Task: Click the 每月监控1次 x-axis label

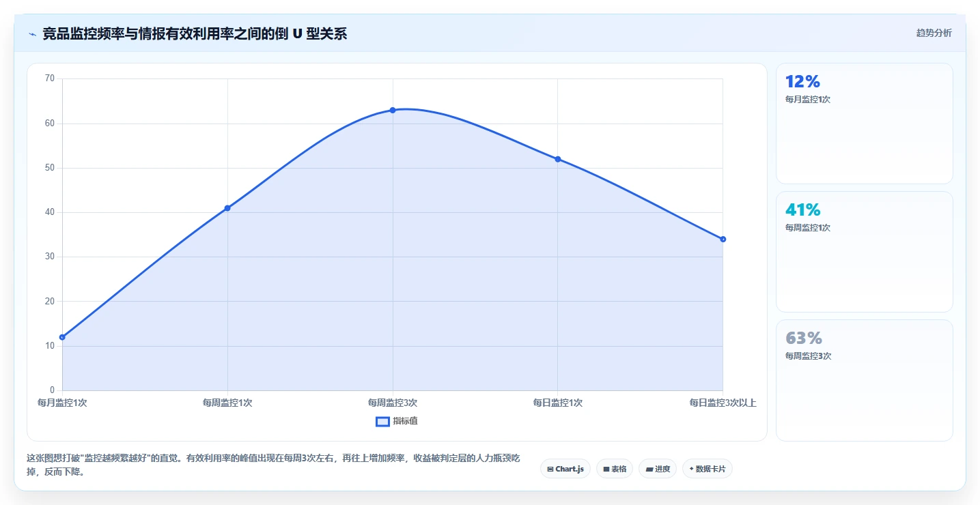Action: 62,403
